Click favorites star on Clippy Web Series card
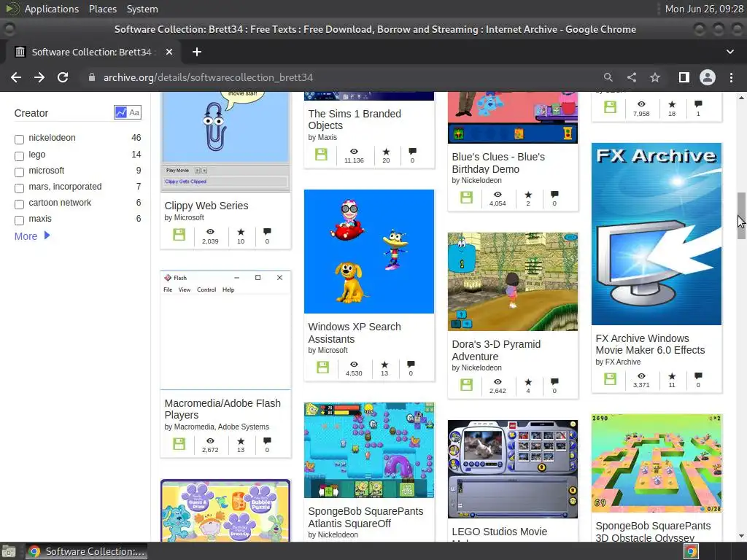747x560 pixels. tap(241, 232)
